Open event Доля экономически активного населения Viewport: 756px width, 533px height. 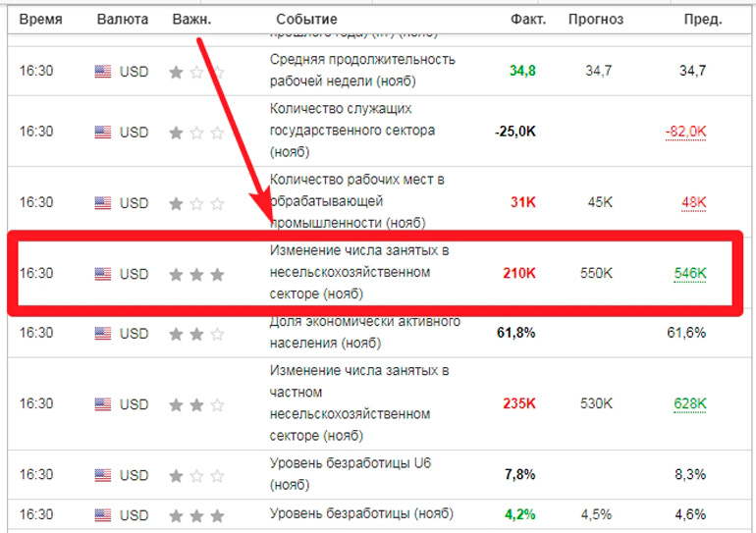click(365, 332)
